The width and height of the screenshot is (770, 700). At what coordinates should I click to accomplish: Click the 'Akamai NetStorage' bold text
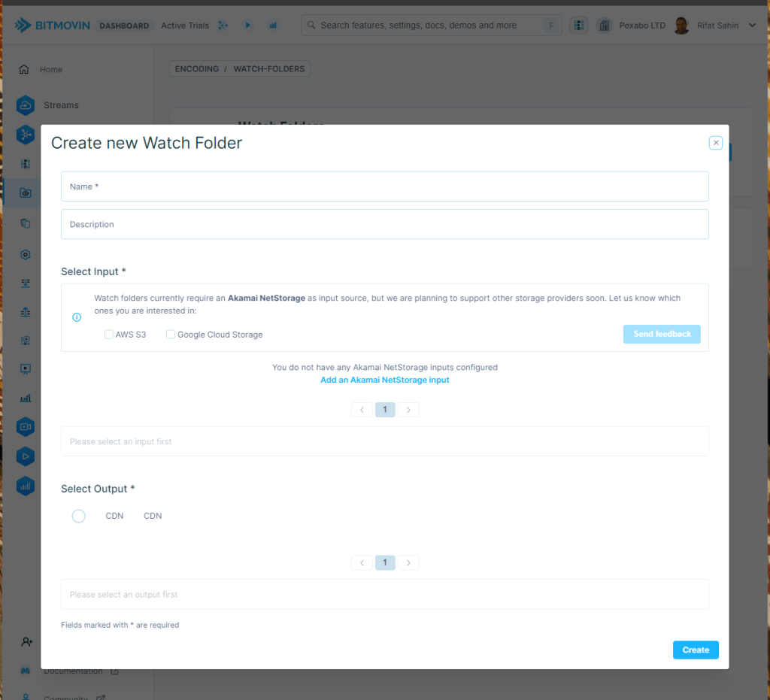[x=266, y=298]
